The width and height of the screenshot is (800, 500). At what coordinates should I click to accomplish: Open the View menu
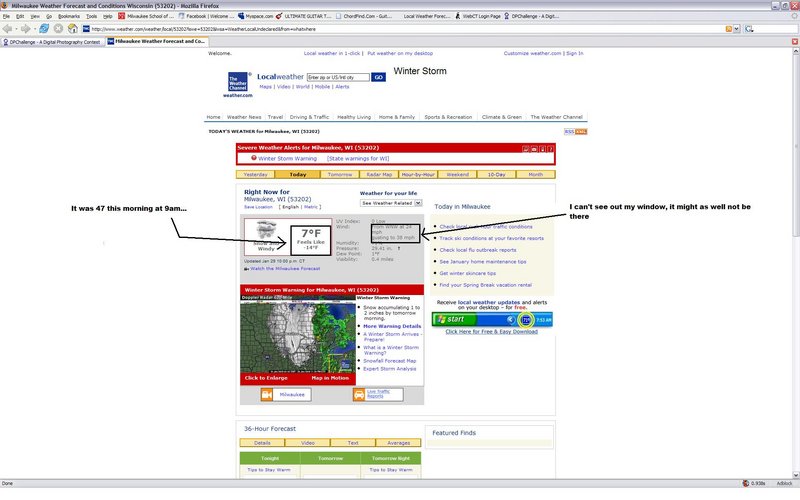tap(35, 16)
